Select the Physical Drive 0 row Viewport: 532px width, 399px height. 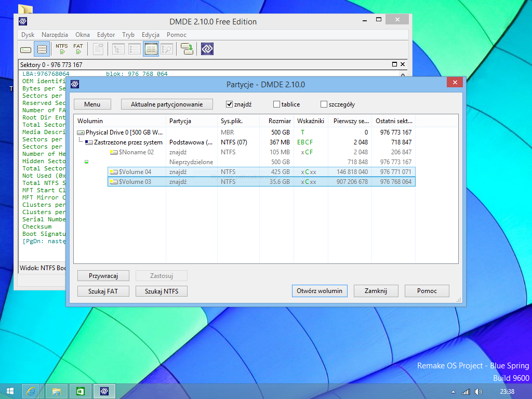pyautogui.click(x=245, y=132)
